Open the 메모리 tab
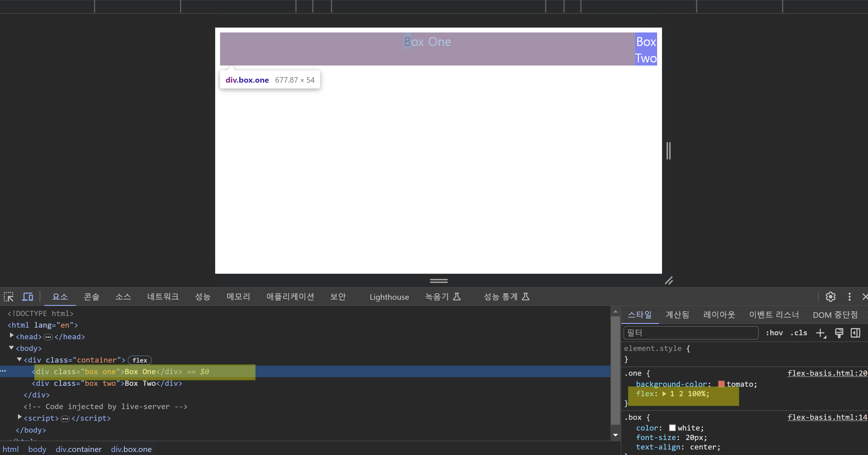 (x=238, y=297)
